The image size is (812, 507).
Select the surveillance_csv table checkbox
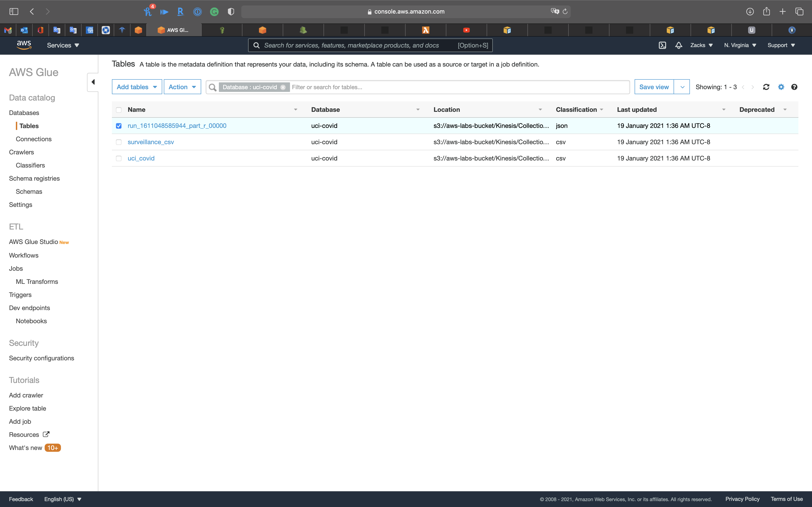click(x=119, y=142)
